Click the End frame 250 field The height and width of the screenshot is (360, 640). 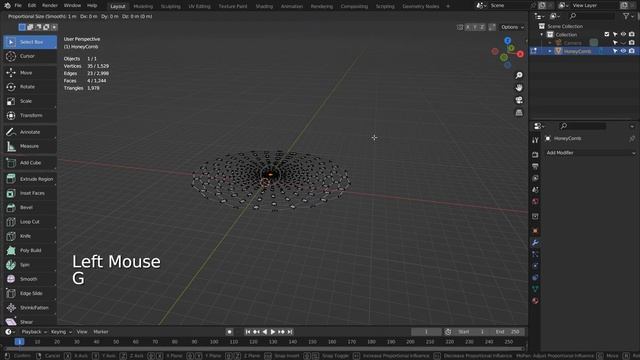507,332
